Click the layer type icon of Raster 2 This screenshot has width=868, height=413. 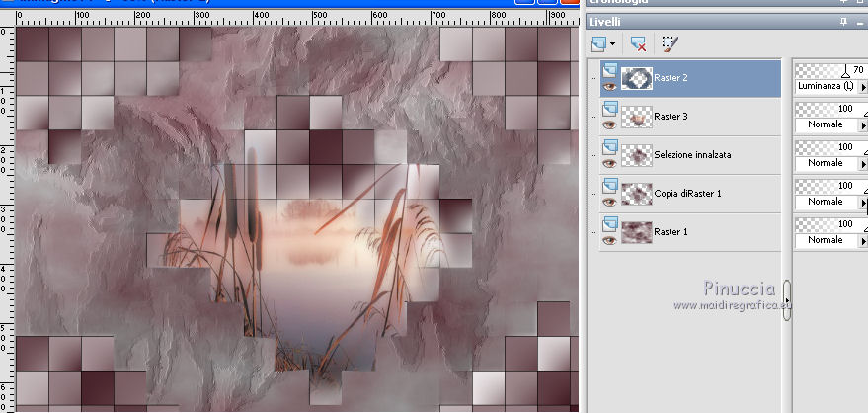coord(609,70)
